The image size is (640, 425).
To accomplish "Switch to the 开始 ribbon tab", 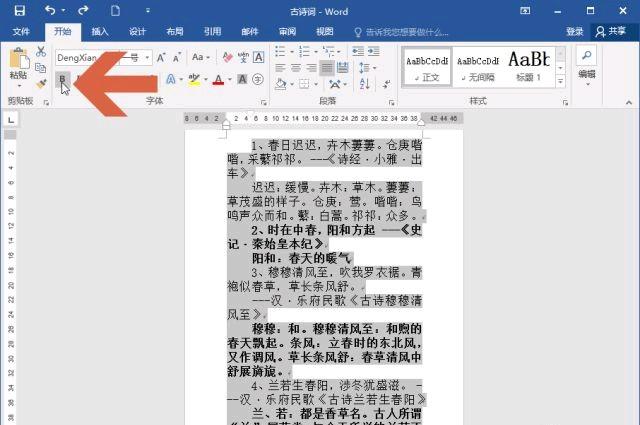I will (62, 31).
